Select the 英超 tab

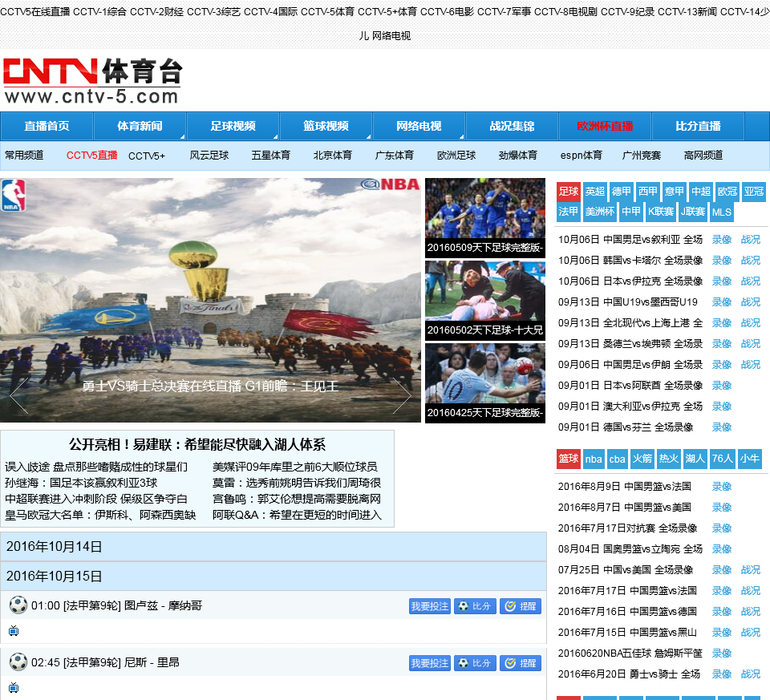coord(594,192)
